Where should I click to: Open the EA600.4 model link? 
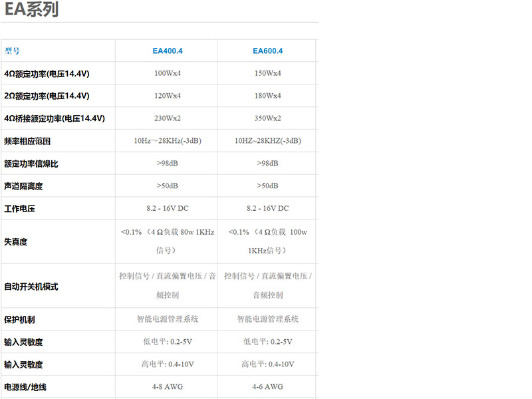267,51
